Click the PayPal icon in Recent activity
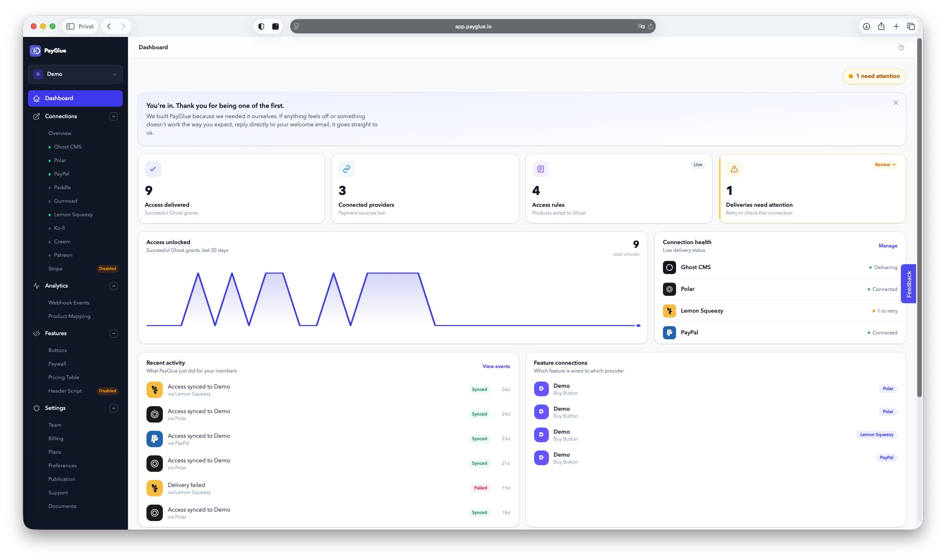This screenshot has width=946, height=560. 155,439
